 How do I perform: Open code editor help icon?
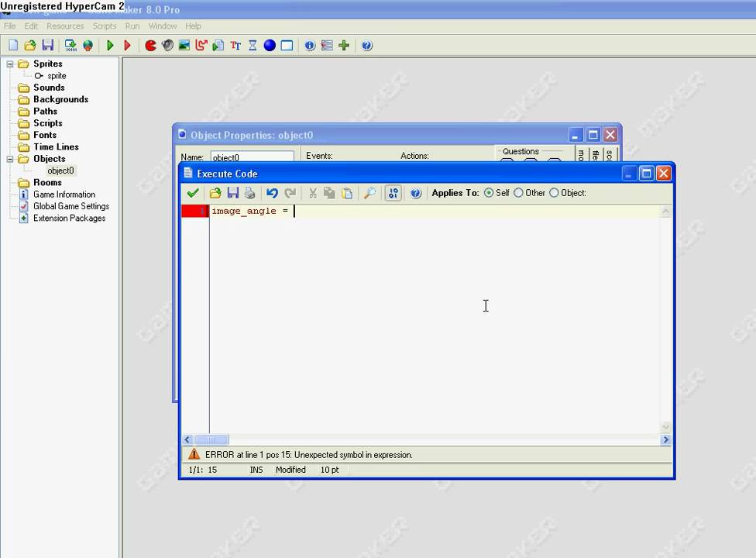pyautogui.click(x=416, y=193)
